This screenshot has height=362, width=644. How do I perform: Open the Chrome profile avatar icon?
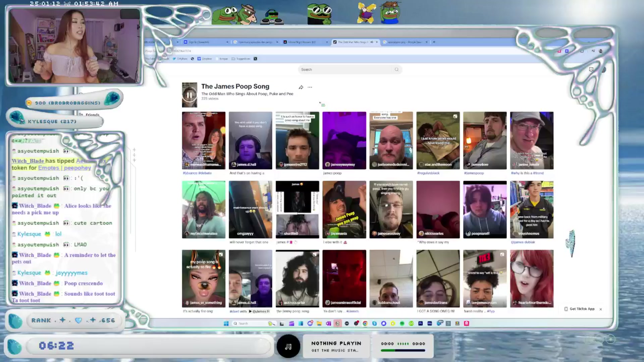pyautogui.click(x=601, y=51)
